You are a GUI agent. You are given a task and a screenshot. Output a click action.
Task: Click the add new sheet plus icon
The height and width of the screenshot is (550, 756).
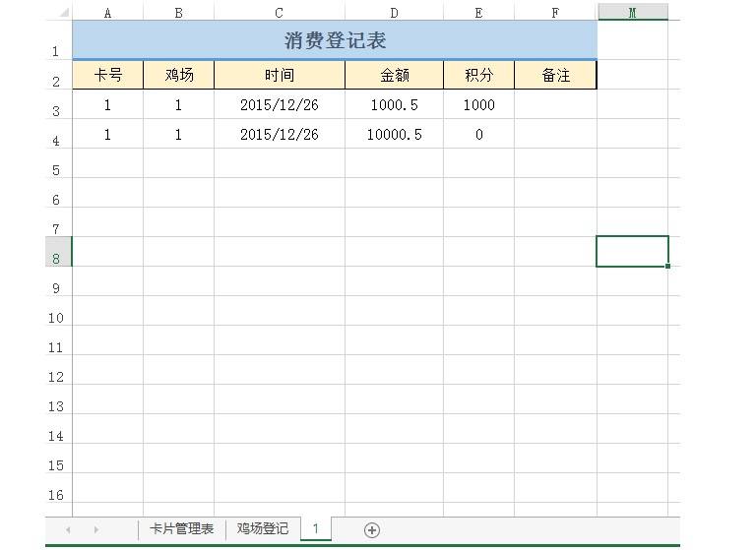(x=372, y=529)
